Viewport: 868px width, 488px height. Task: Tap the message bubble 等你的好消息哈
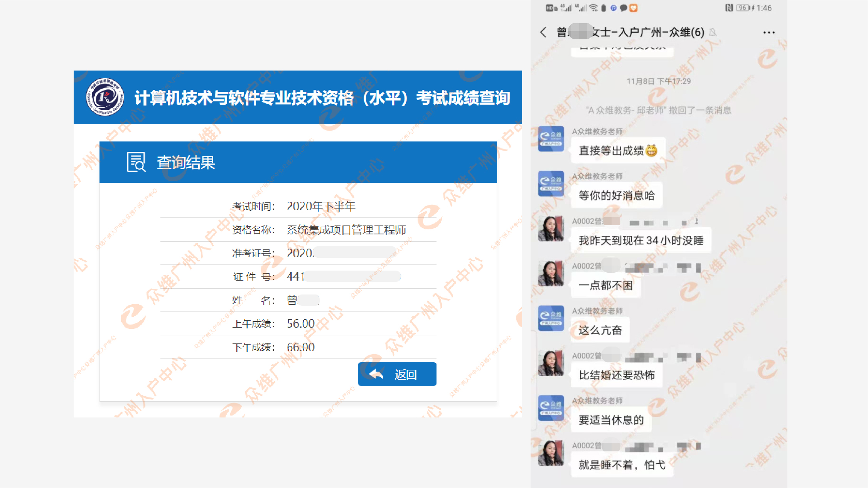pos(617,195)
